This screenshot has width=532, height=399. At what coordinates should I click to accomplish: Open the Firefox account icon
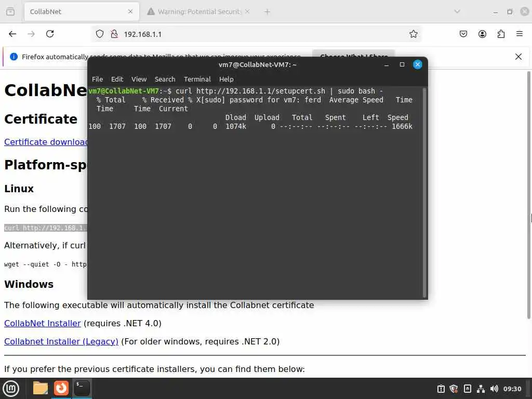click(x=482, y=34)
